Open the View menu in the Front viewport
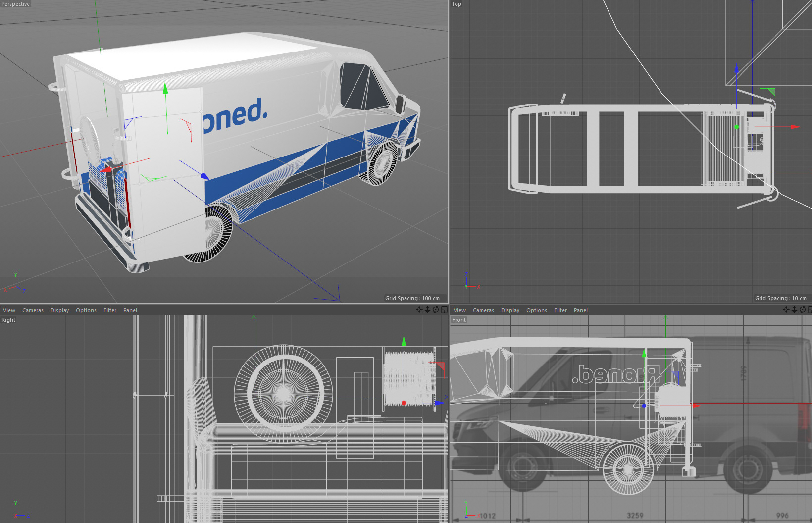The width and height of the screenshot is (812, 523). coord(459,310)
